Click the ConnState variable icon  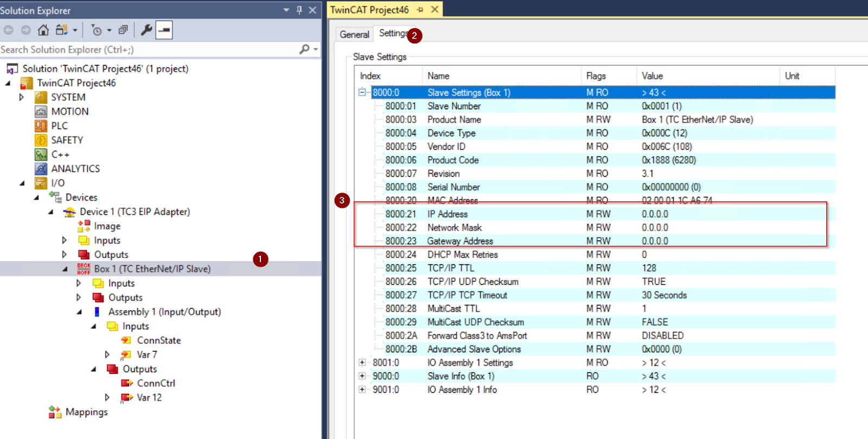[126, 340]
